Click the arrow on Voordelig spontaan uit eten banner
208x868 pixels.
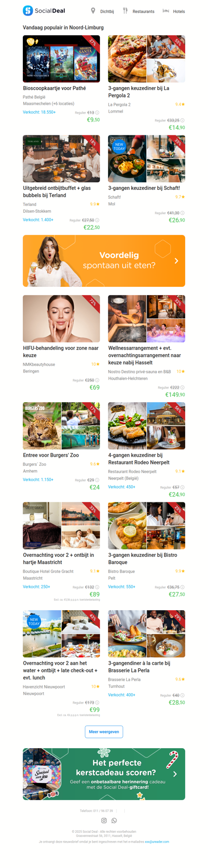coord(177,261)
